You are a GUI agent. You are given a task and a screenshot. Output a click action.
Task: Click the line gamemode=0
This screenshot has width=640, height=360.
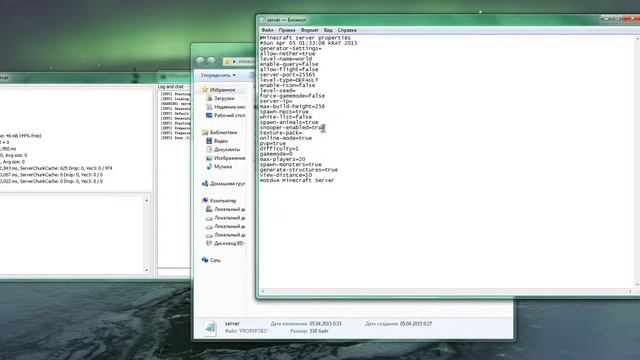click(x=276, y=154)
